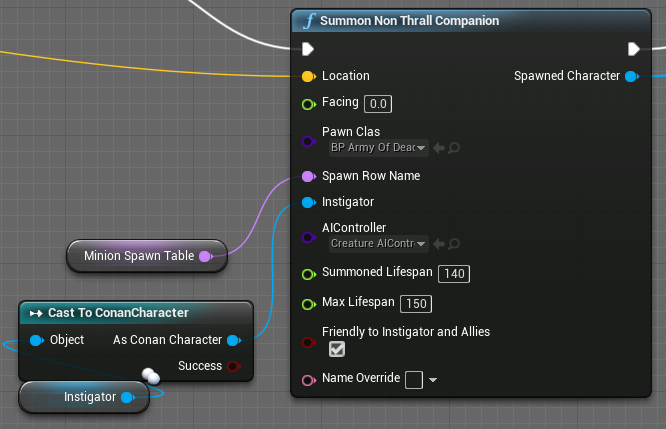The image size is (666, 429).
Task: Click the Spawned Character output pin
Action: tap(630, 76)
